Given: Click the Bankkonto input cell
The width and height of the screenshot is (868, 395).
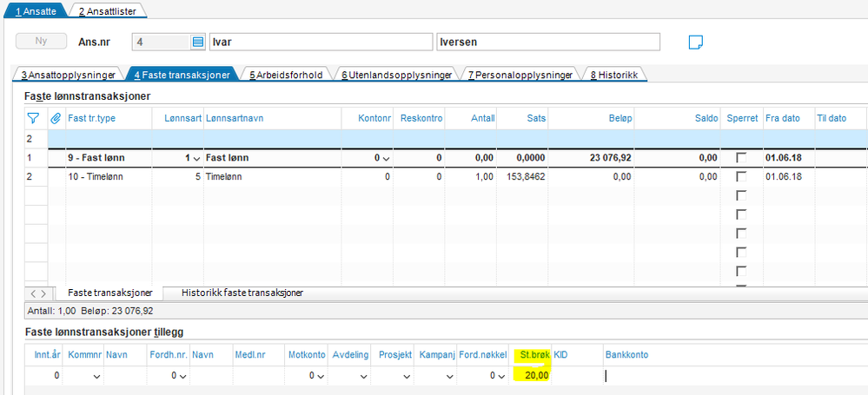Looking at the screenshot, I should 735,376.
